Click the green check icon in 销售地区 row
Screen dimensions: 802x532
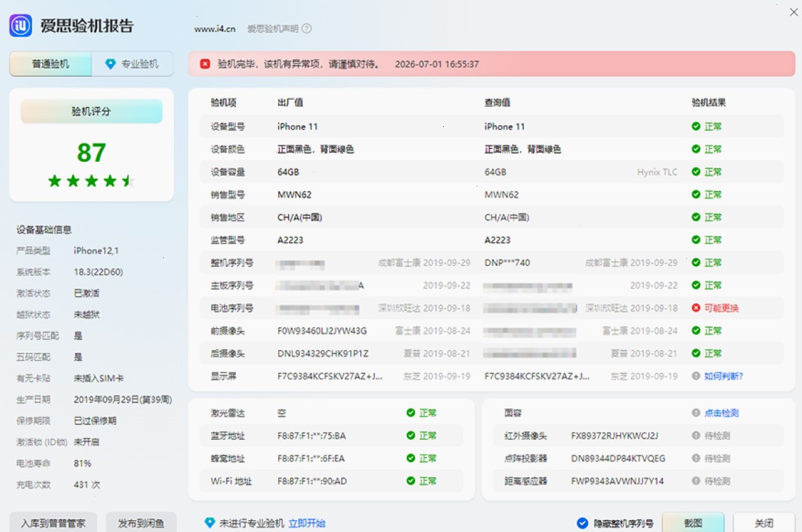(696, 217)
